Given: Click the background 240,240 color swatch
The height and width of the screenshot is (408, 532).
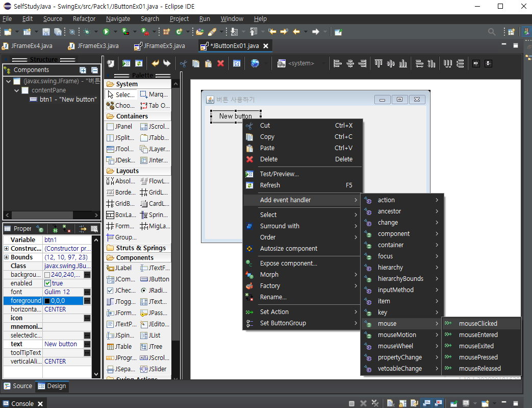Looking at the screenshot, I should tap(47, 275).
